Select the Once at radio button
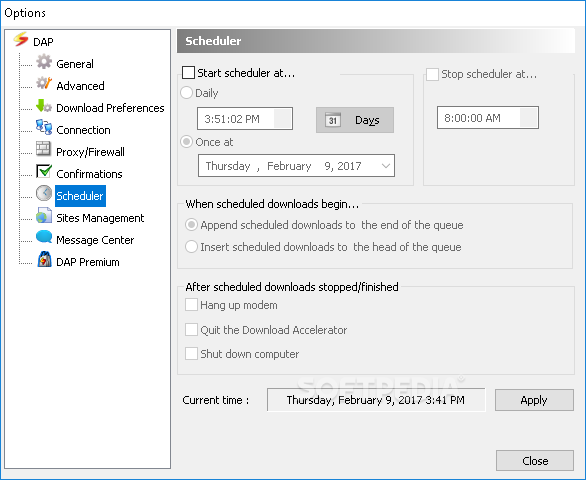Image resolution: width=586 pixels, height=480 pixels. point(186,142)
